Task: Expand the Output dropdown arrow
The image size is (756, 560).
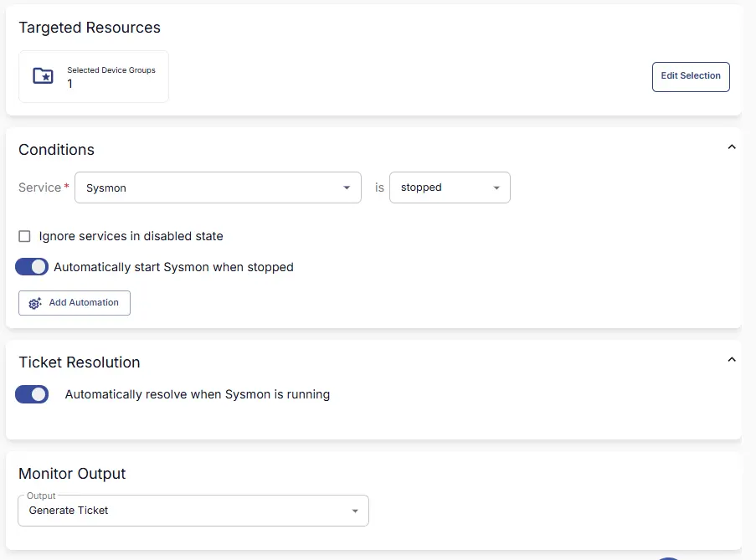Action: [x=355, y=511]
